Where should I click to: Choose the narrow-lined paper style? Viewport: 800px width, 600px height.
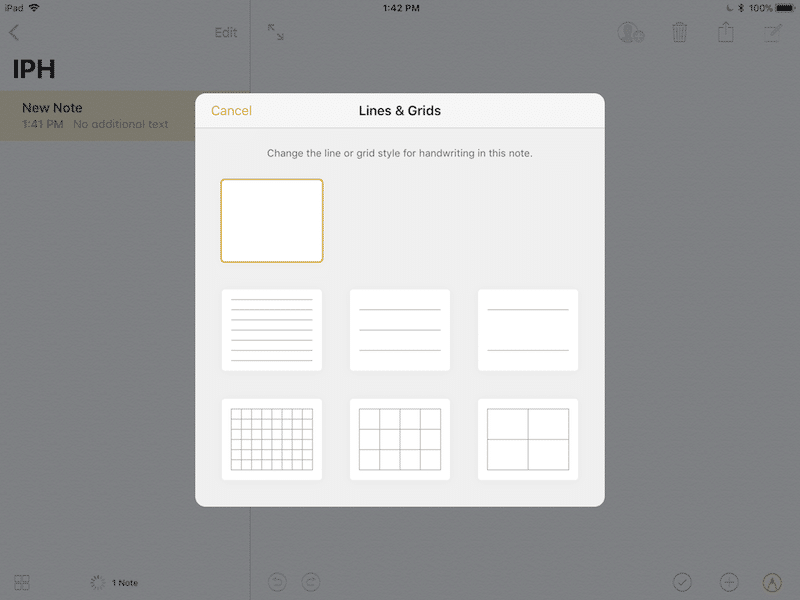point(272,330)
